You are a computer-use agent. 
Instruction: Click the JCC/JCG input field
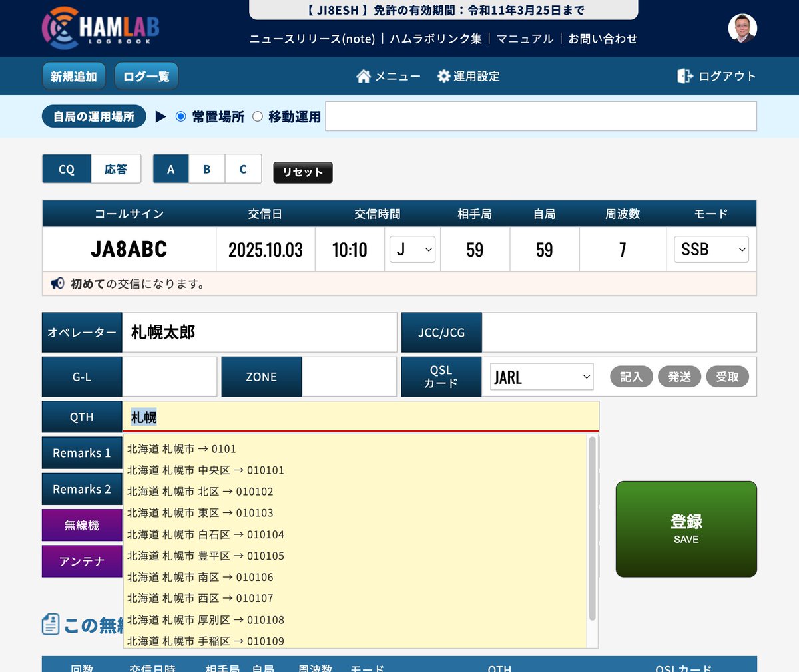pyautogui.click(x=619, y=332)
